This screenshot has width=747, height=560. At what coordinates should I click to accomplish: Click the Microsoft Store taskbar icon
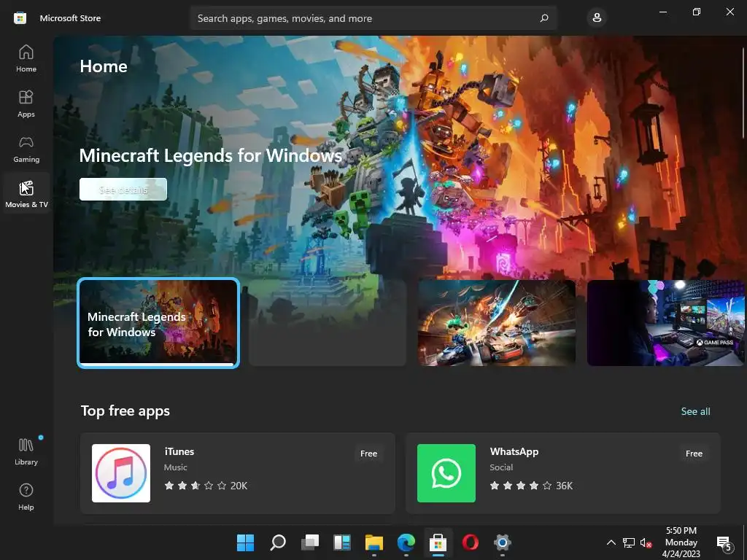tap(438, 542)
